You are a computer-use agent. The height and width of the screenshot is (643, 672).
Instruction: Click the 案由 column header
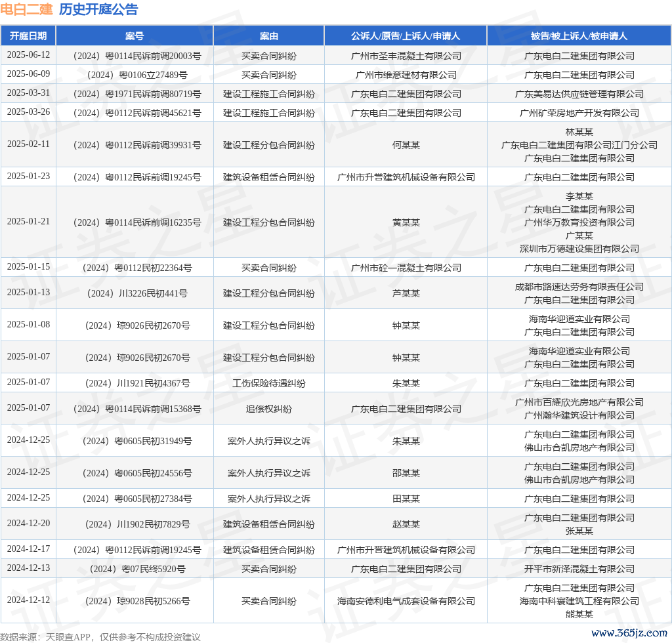(x=268, y=36)
